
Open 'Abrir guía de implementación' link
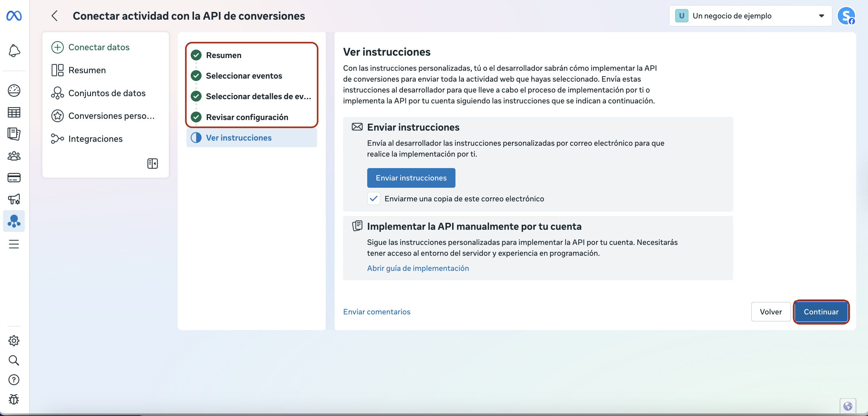417,268
